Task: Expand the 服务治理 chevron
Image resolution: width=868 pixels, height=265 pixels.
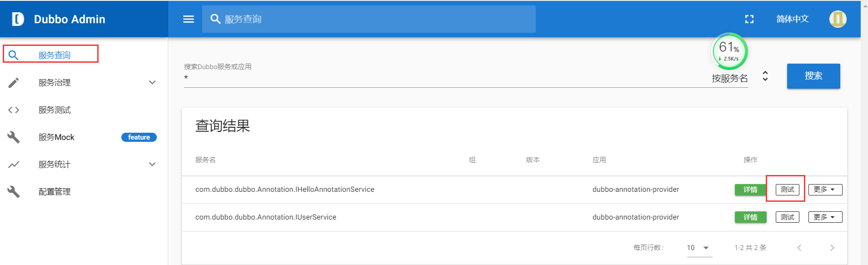Action: click(x=152, y=83)
